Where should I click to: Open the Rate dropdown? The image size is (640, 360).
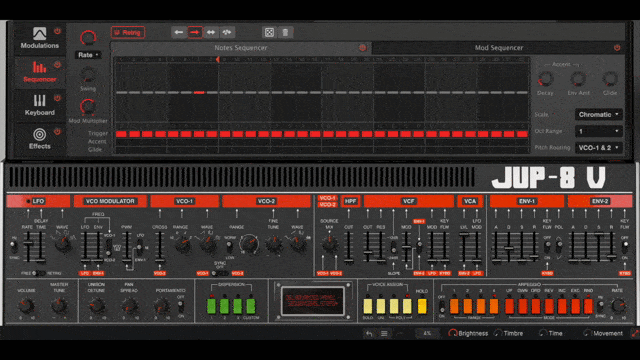(88, 55)
